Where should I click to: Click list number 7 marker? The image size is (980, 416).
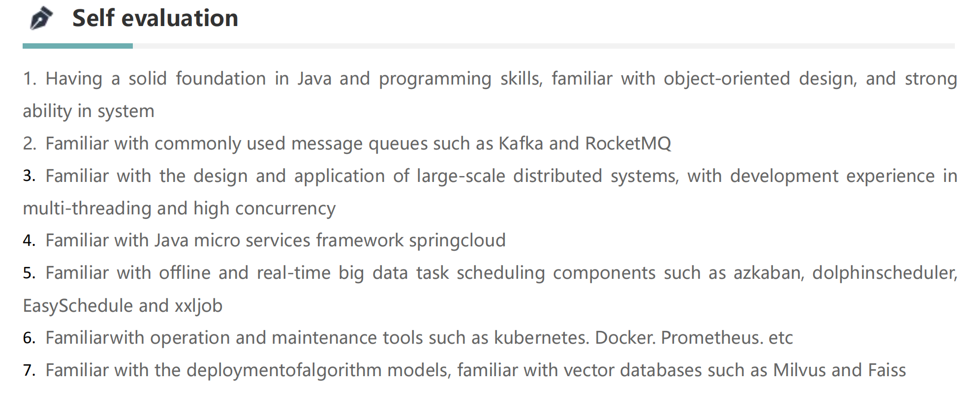click(x=29, y=370)
